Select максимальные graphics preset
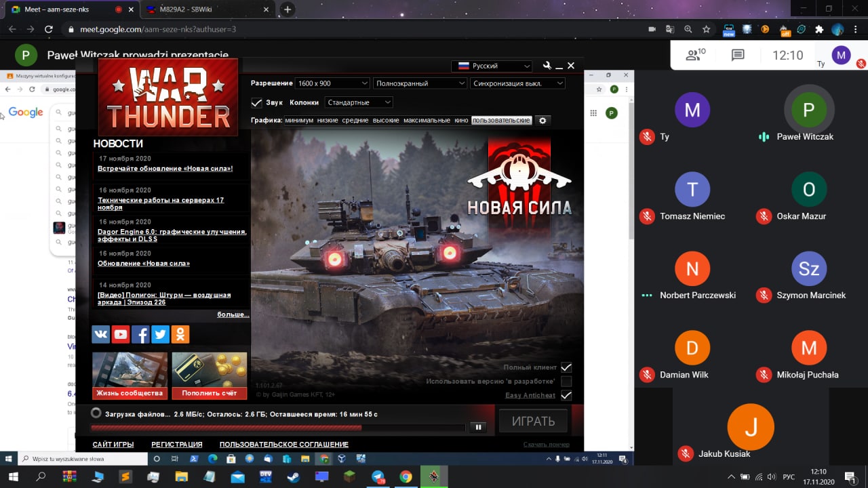The height and width of the screenshot is (488, 868). click(x=427, y=121)
